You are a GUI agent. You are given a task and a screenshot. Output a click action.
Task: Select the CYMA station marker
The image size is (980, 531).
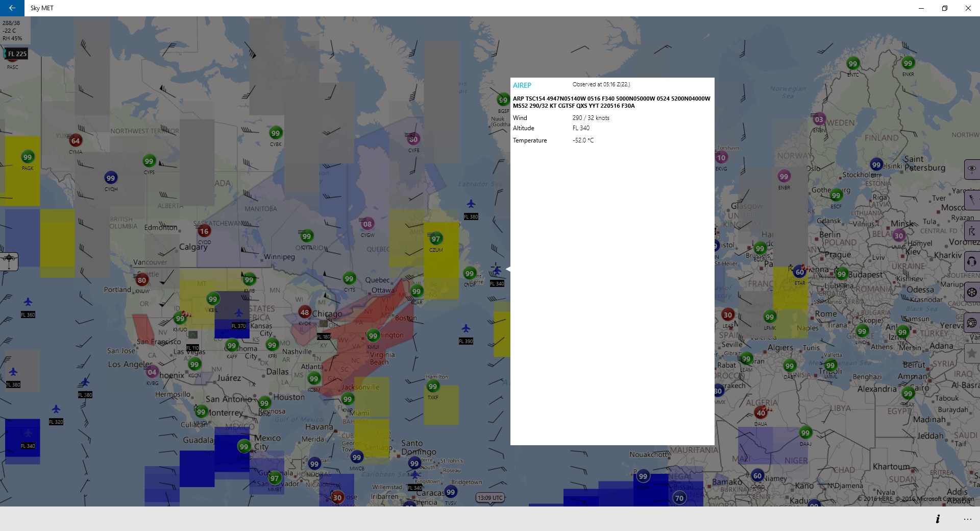point(76,141)
